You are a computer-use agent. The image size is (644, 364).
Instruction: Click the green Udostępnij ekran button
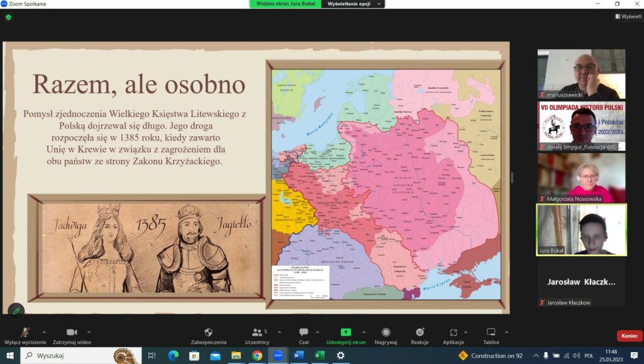pos(345,333)
